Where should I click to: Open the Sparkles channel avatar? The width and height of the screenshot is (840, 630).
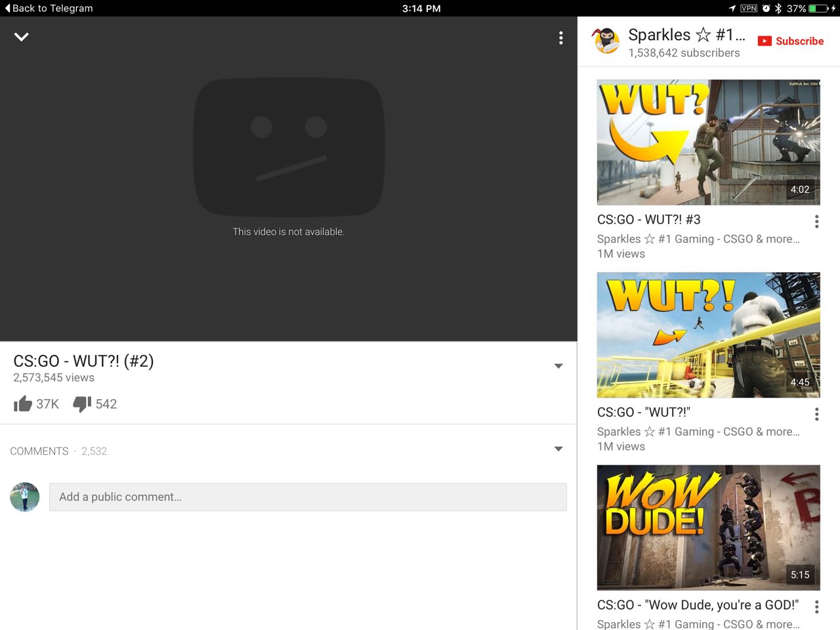(x=606, y=41)
